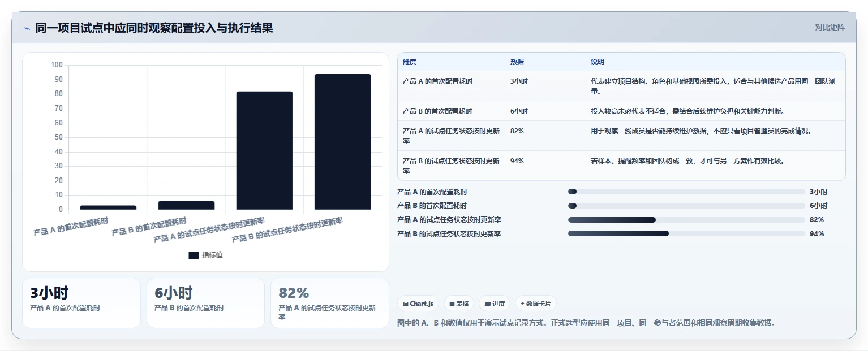Click the description starting 用于观察一线成员
The height and width of the screenshot is (351, 868).
point(702,131)
